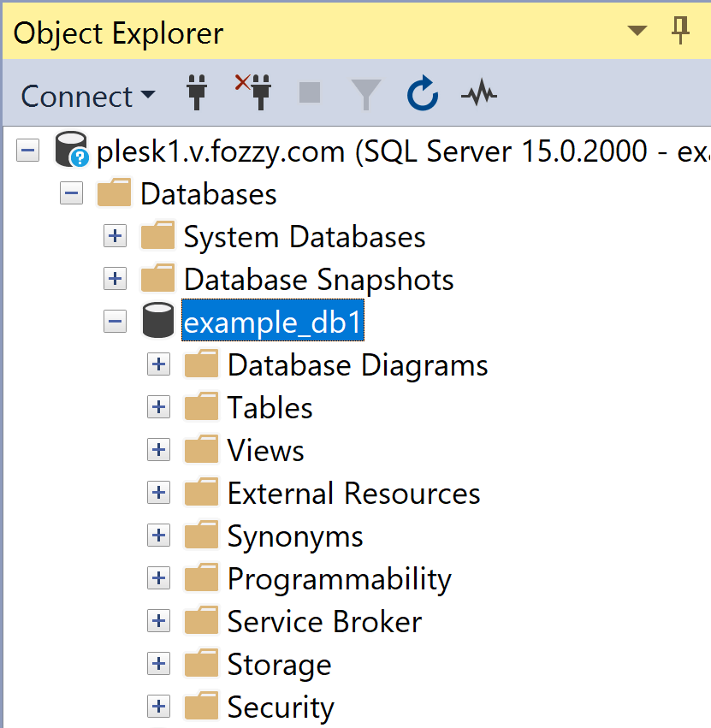The height and width of the screenshot is (728, 711).
Task: Click the Stop square icon in toolbar
Action: coord(310,92)
